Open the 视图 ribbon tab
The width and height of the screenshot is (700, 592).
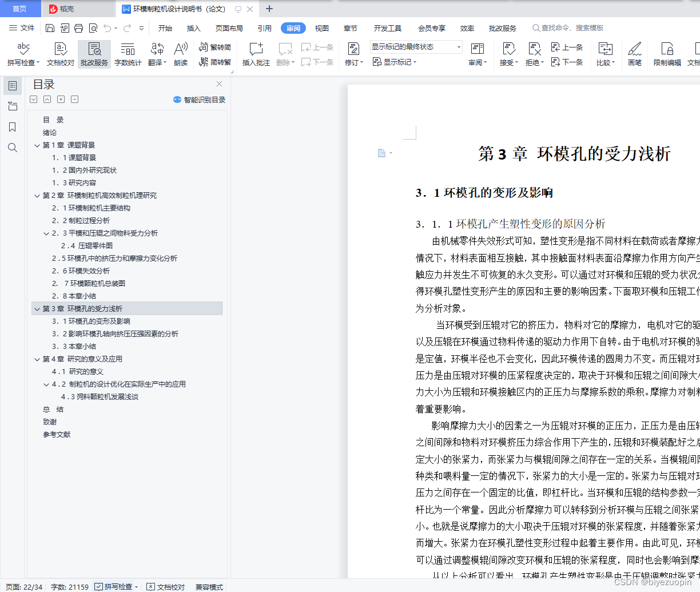(x=322, y=28)
